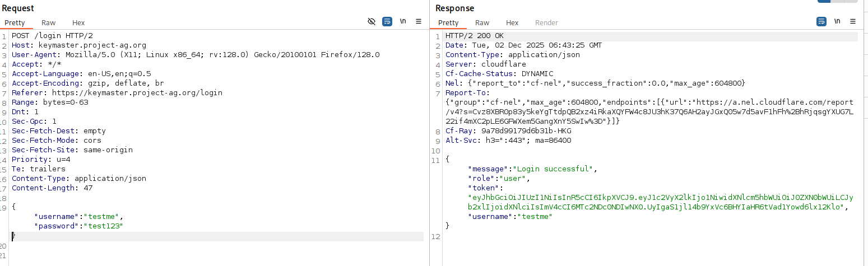The height and width of the screenshot is (266, 868).
Task: Open the Request editor hamburger menu
Action: tap(419, 22)
